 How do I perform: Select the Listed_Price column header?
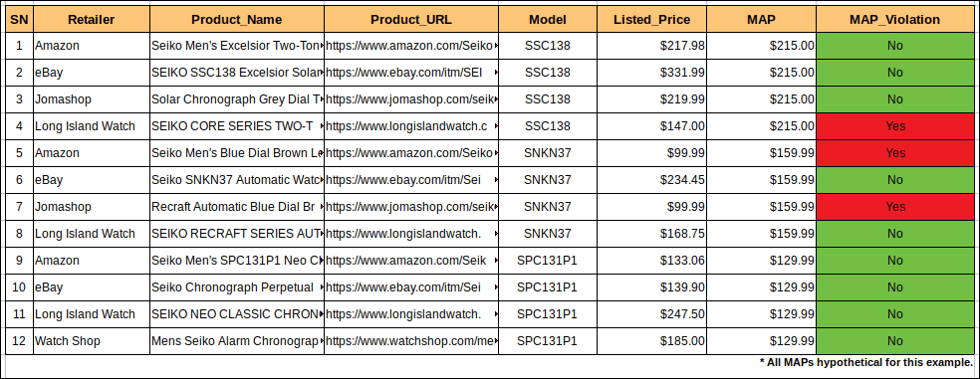652,19
